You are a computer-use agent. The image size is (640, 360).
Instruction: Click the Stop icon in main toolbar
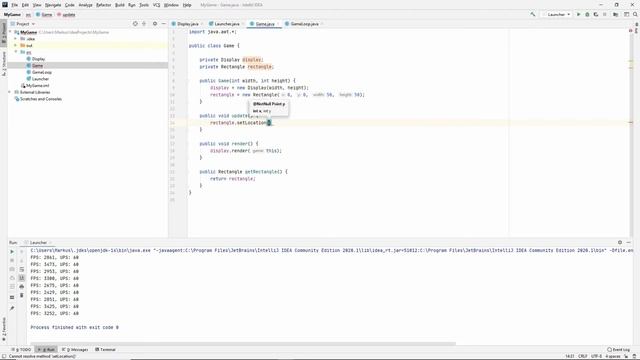point(605,14)
